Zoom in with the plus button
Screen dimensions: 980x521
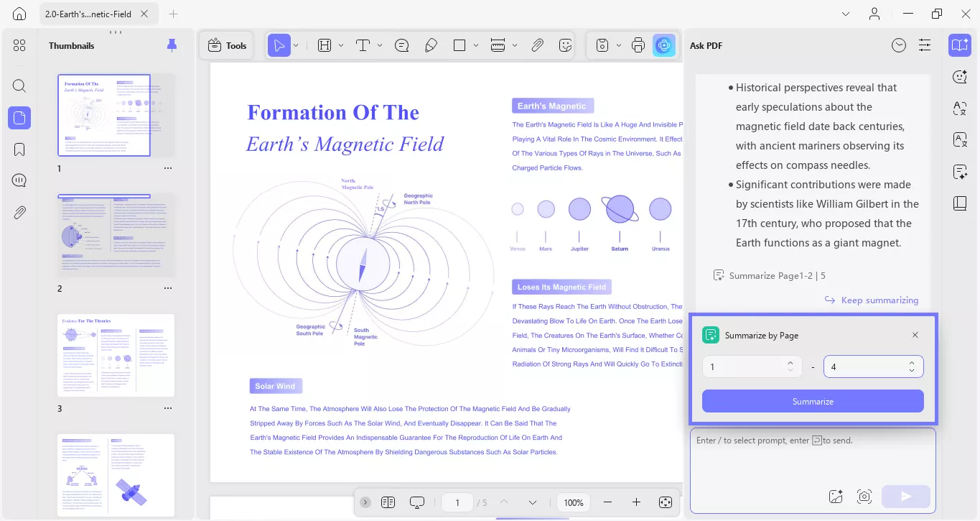pyautogui.click(x=636, y=502)
